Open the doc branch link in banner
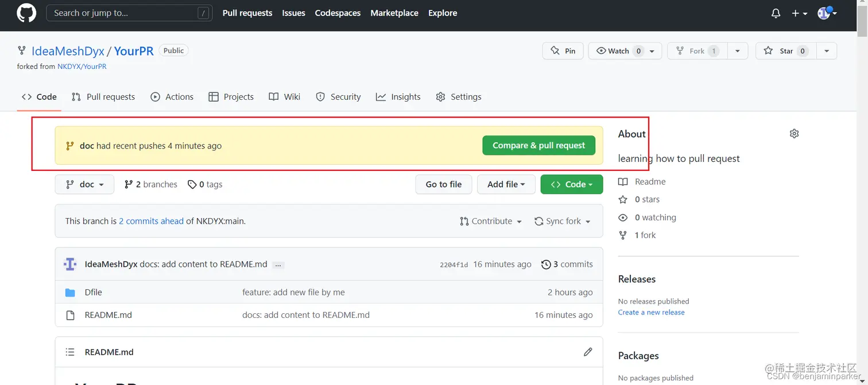The height and width of the screenshot is (385, 868). coord(87,146)
